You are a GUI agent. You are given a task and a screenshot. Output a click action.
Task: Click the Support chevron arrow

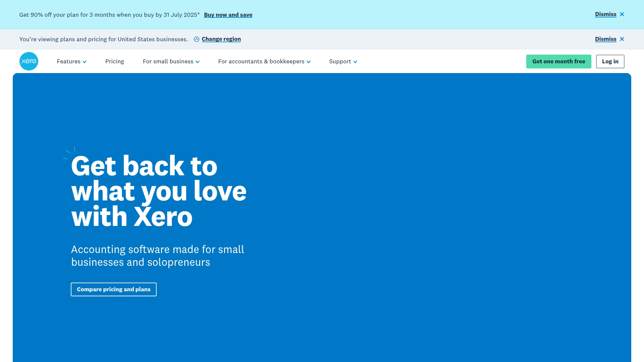click(355, 62)
